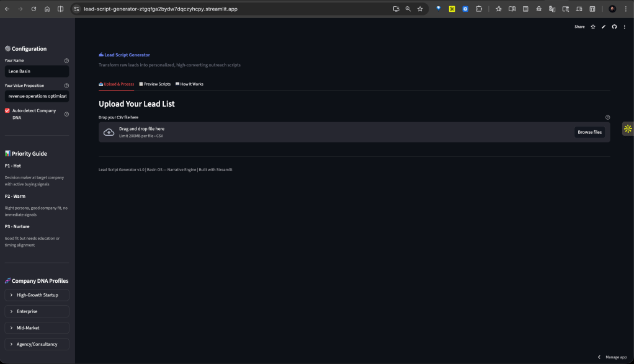
Task: Click into the Your Name text field
Action: coord(37,71)
